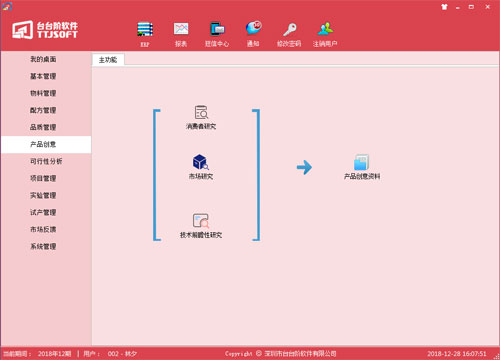Open 产品创意资料 folder icon
The width and height of the screenshot is (500, 360).
point(362,162)
